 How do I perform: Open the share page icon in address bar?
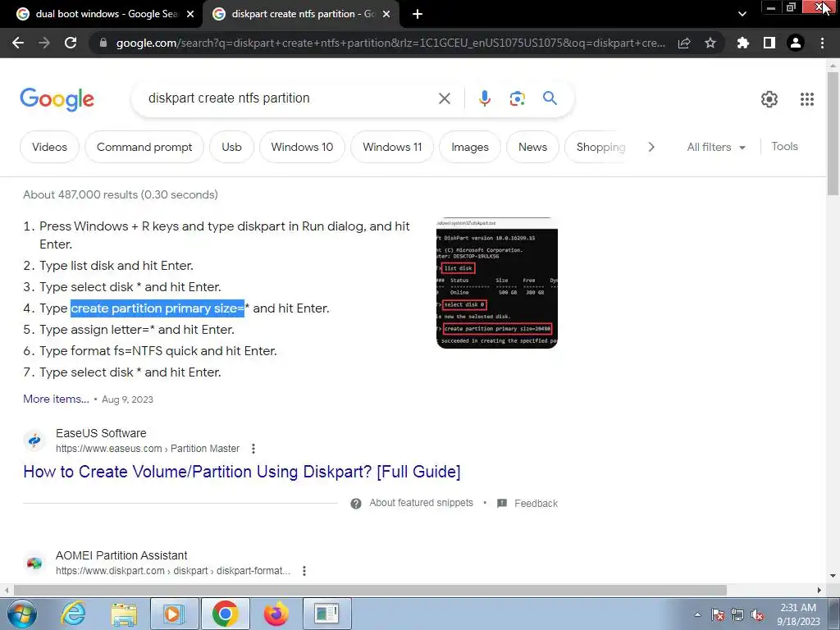point(684,43)
